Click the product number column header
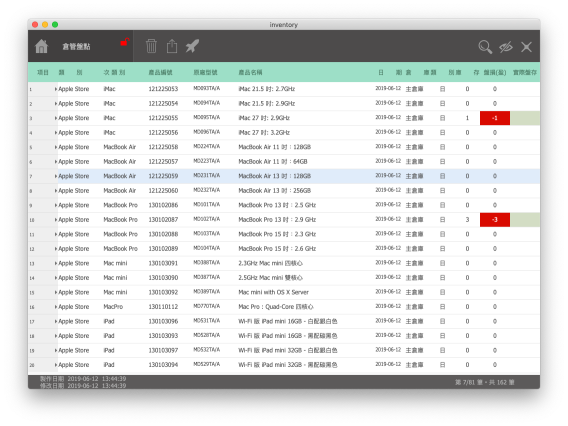 point(160,72)
